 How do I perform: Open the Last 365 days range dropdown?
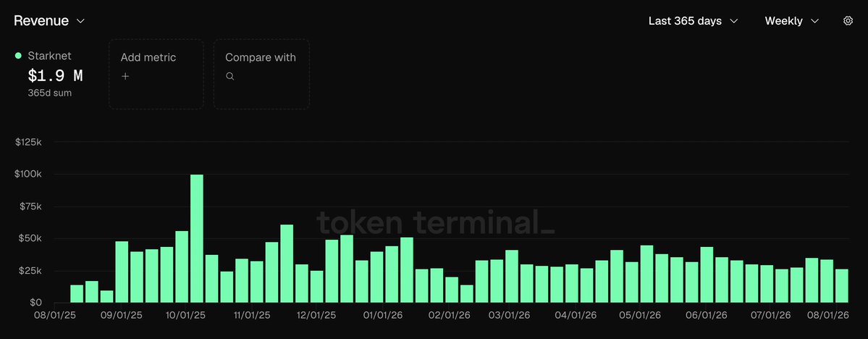(694, 20)
